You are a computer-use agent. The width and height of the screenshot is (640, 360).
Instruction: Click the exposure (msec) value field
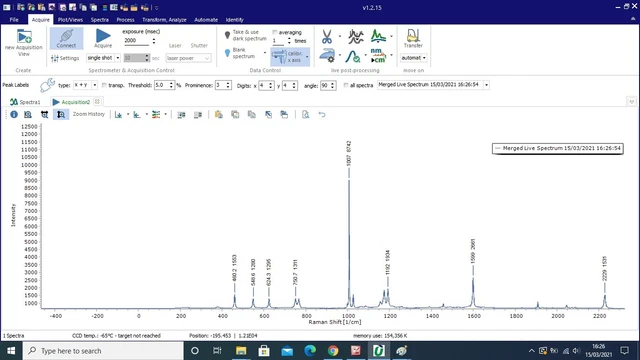pyautogui.click(x=136, y=40)
